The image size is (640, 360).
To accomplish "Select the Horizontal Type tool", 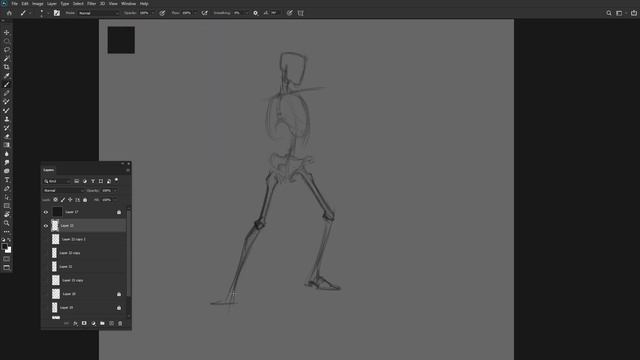I will 7,180.
